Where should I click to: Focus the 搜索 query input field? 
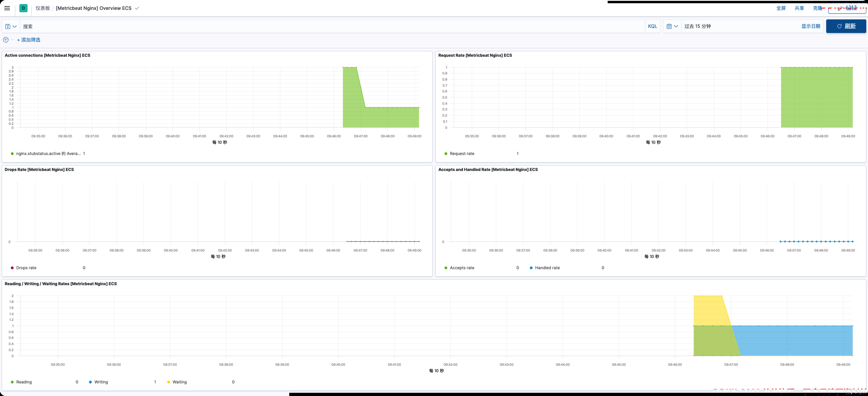click(332, 26)
